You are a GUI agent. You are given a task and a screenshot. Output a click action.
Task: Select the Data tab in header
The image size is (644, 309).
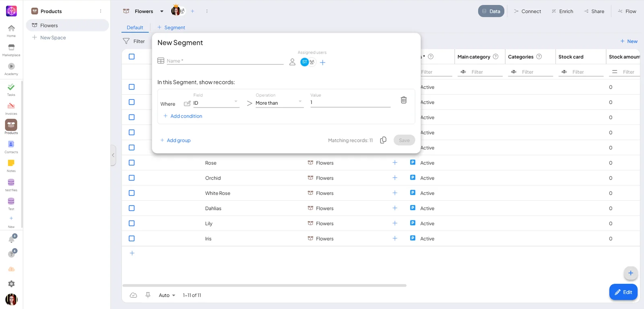pos(491,11)
